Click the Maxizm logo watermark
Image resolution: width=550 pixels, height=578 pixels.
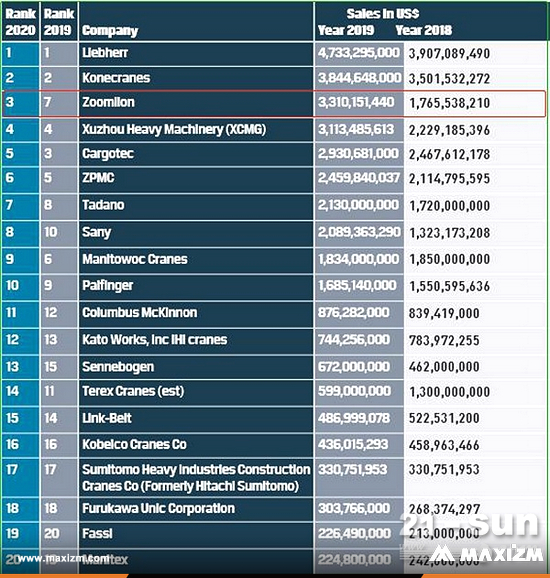[x=487, y=555]
